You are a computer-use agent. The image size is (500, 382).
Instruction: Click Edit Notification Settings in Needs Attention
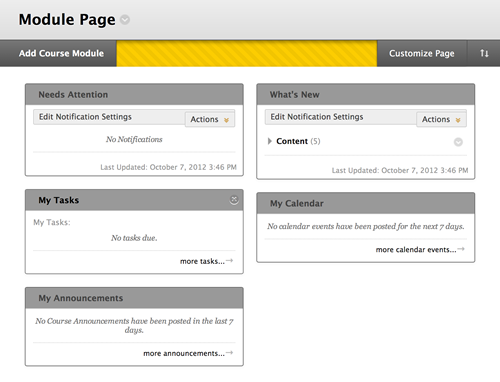click(x=85, y=117)
